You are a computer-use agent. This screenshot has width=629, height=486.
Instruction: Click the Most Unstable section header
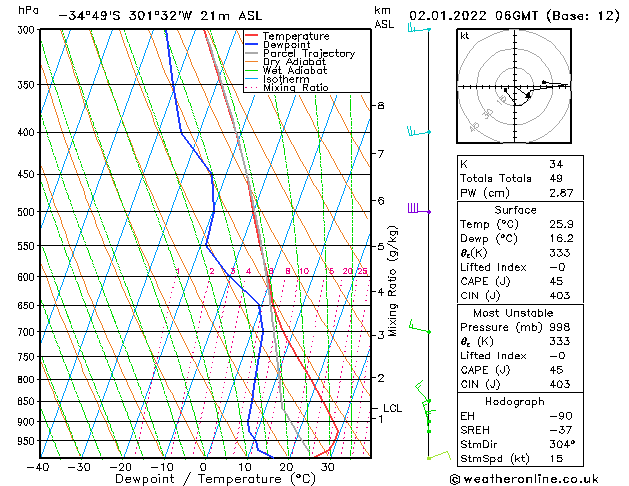click(513, 313)
